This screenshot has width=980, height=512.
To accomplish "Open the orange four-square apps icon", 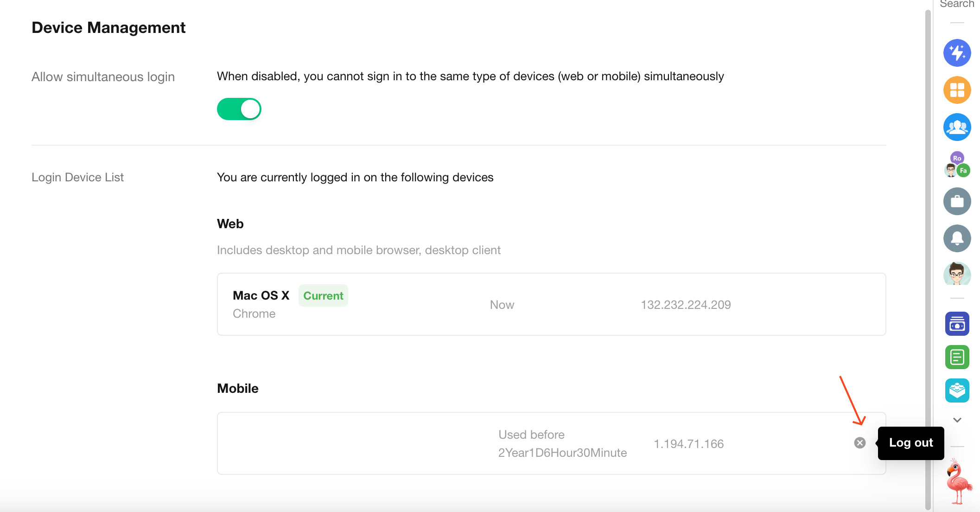I will pyautogui.click(x=957, y=90).
